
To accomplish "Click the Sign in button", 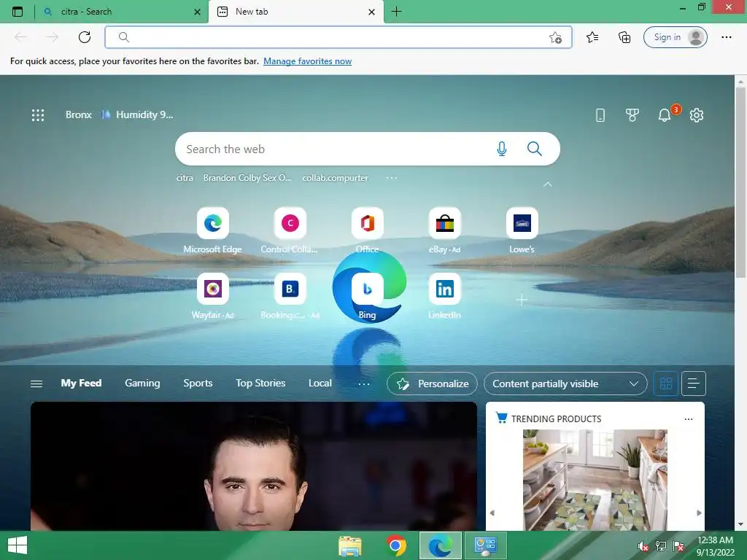I will tap(675, 37).
